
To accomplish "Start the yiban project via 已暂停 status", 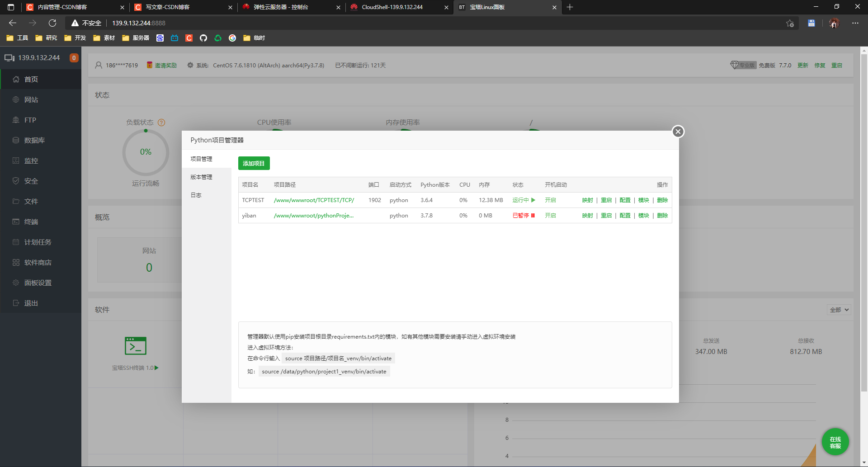I will [524, 215].
